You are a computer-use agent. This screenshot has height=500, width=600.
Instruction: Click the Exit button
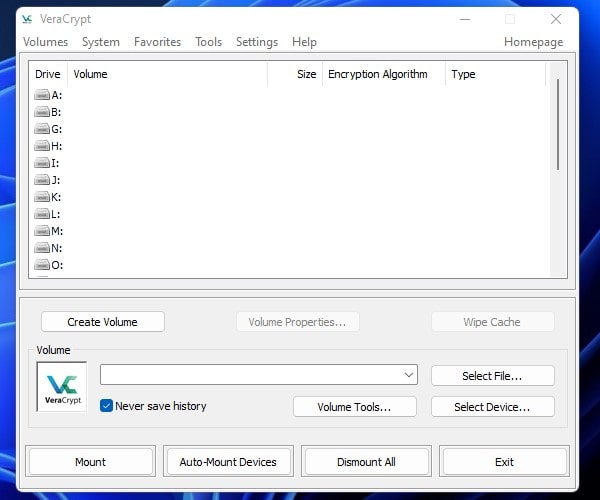[504, 462]
